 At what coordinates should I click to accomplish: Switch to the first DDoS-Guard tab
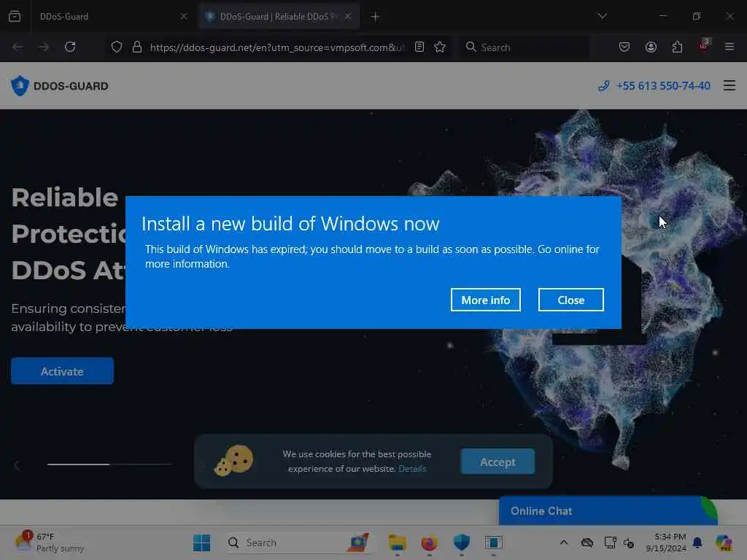[x=111, y=17]
